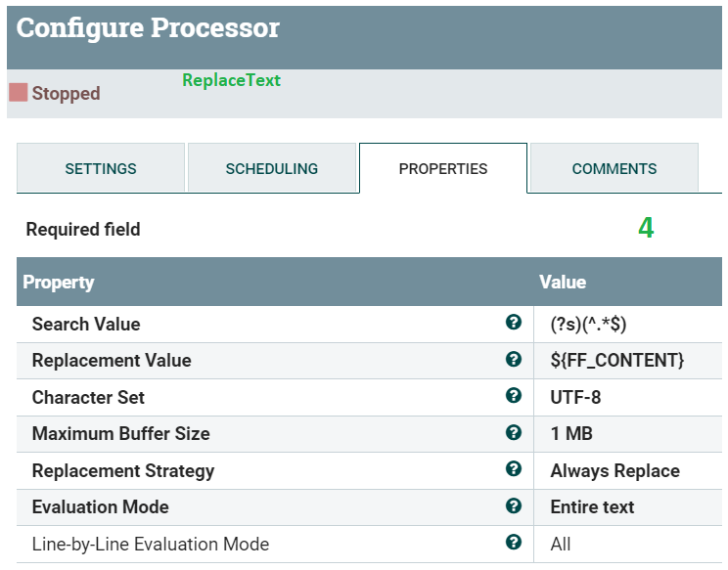This screenshot has height=570, width=728.
Task: Click the Property column header
Action: click(x=59, y=283)
